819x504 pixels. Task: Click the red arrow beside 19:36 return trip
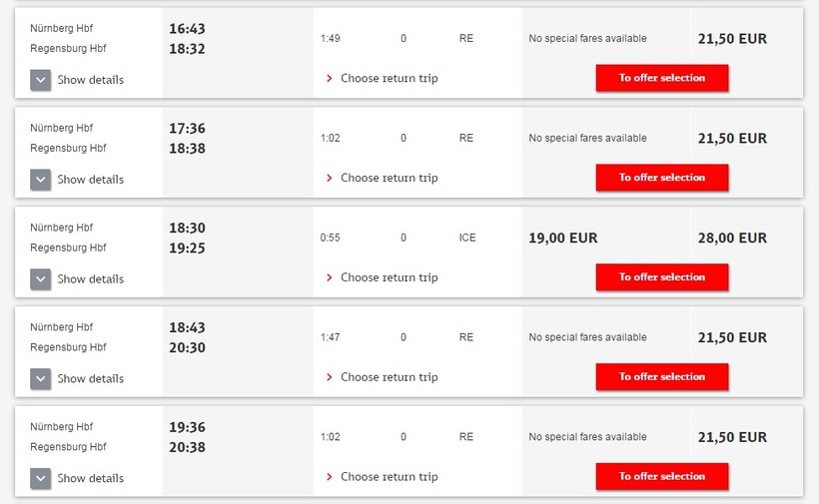[330, 478]
